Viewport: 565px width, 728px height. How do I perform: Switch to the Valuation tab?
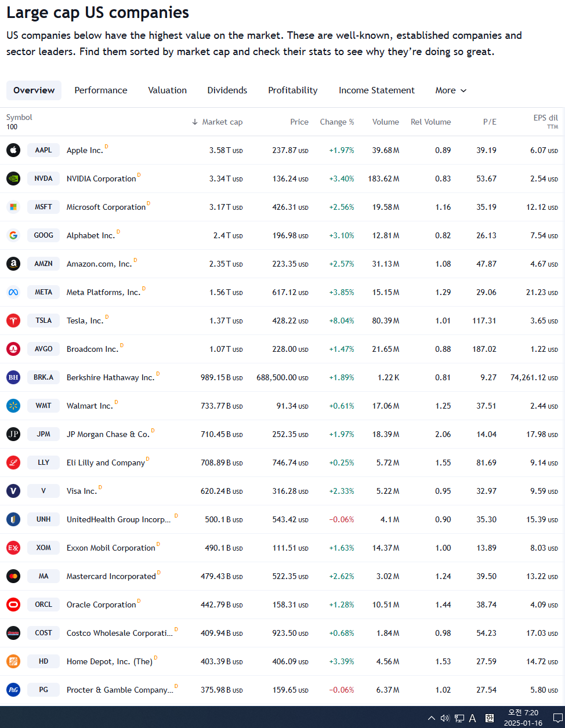click(x=168, y=90)
